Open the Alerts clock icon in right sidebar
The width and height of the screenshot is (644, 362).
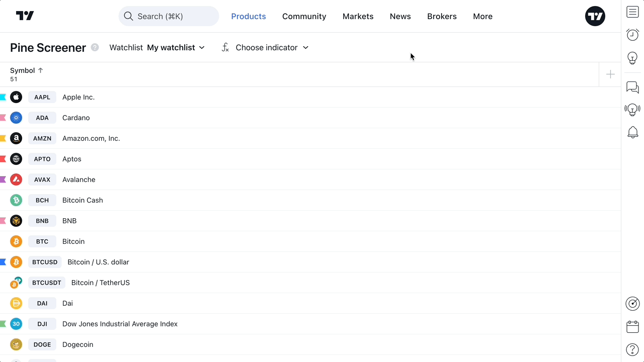coord(632,35)
